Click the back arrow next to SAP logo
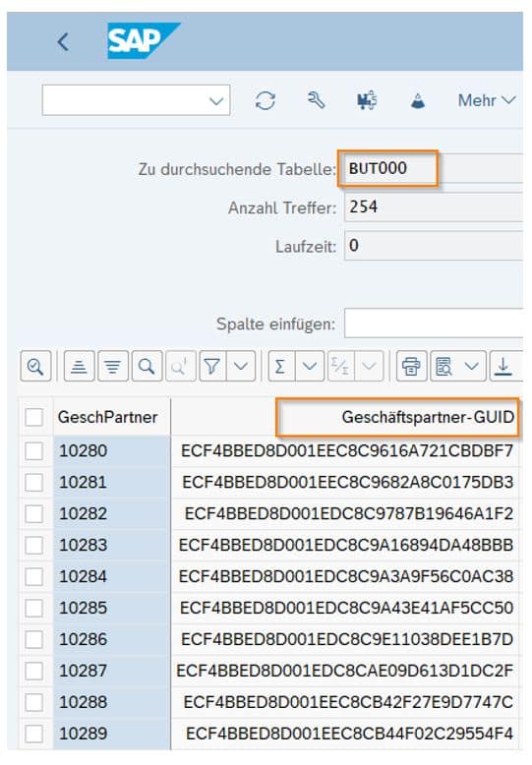 click(63, 41)
